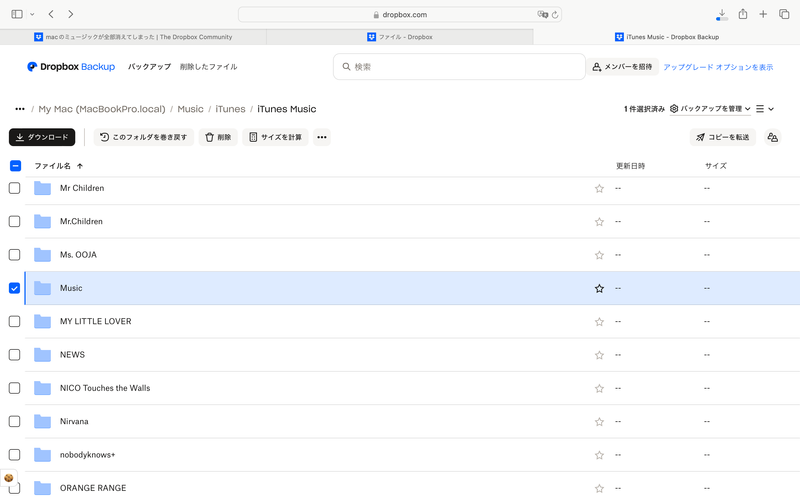Expand the バックアップを管理 dropdown

pyautogui.click(x=710, y=109)
